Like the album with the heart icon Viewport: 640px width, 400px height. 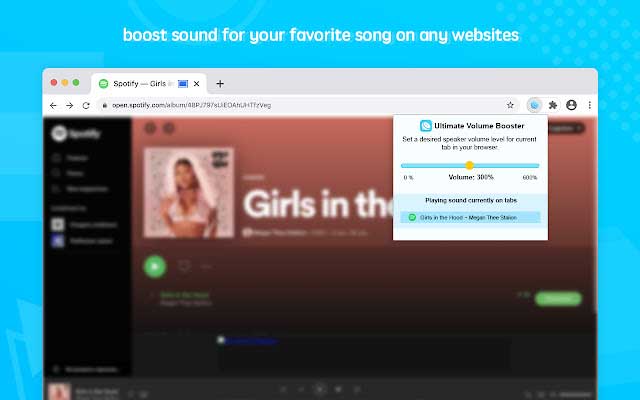[x=184, y=267]
